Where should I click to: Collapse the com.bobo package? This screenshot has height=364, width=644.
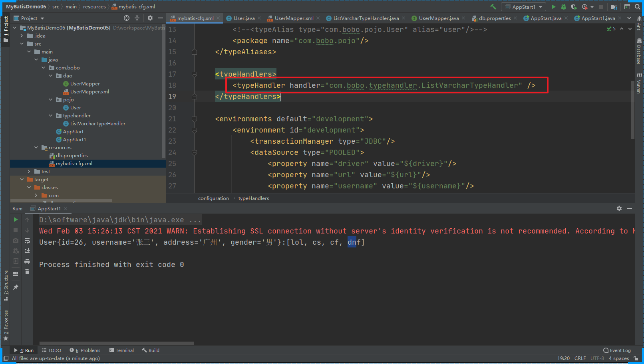click(43, 68)
